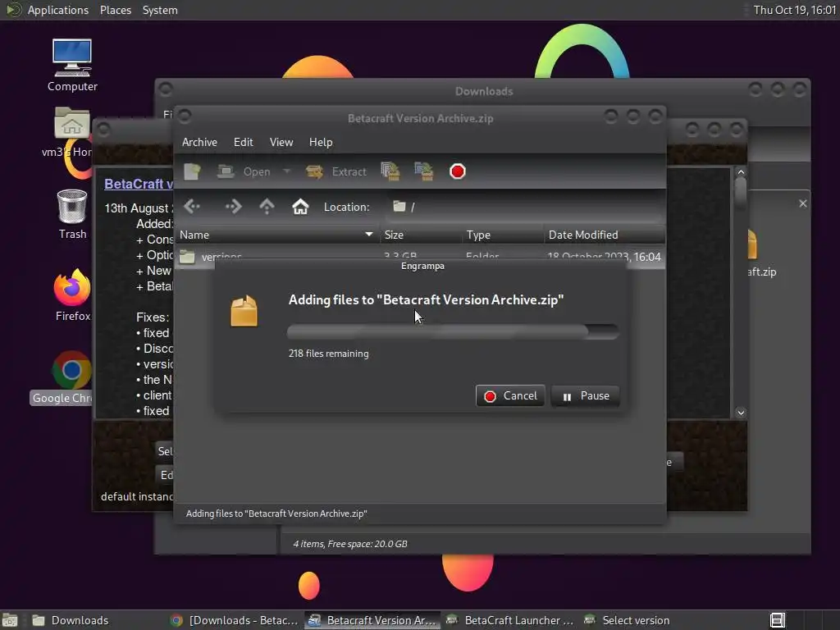Click the add files icon in toolbar

[x=390, y=171]
